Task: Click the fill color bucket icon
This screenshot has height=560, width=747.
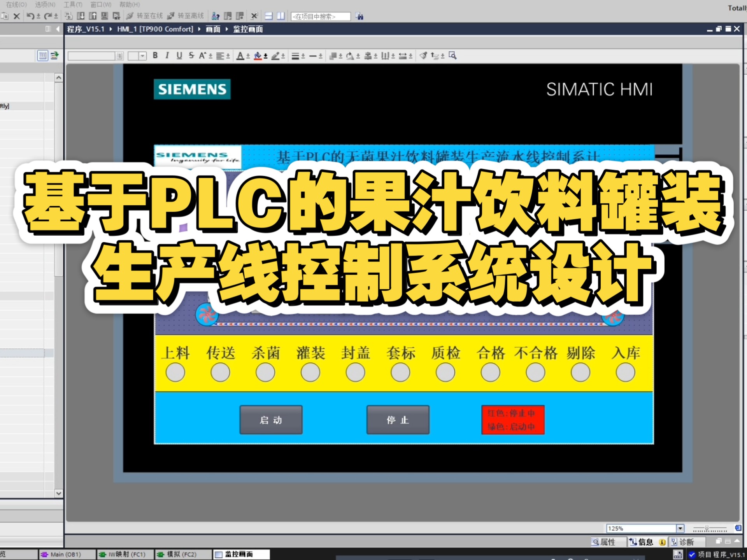Action: [x=258, y=56]
